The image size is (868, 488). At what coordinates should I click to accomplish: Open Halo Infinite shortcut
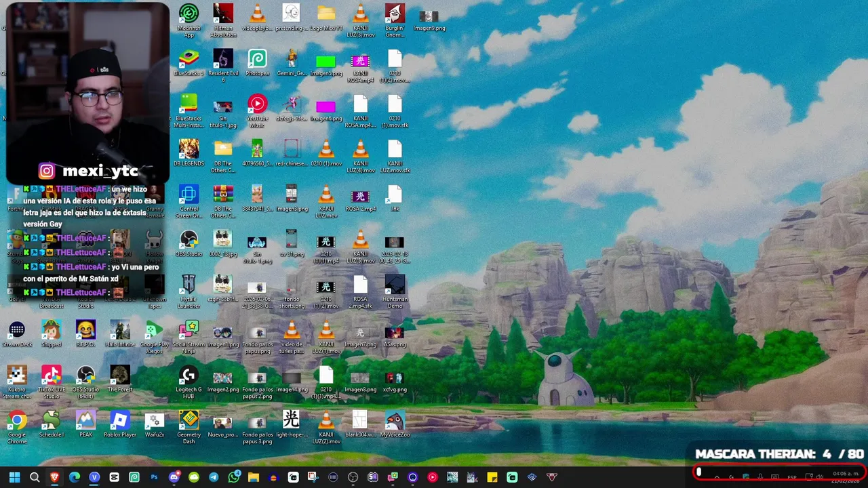tap(120, 334)
